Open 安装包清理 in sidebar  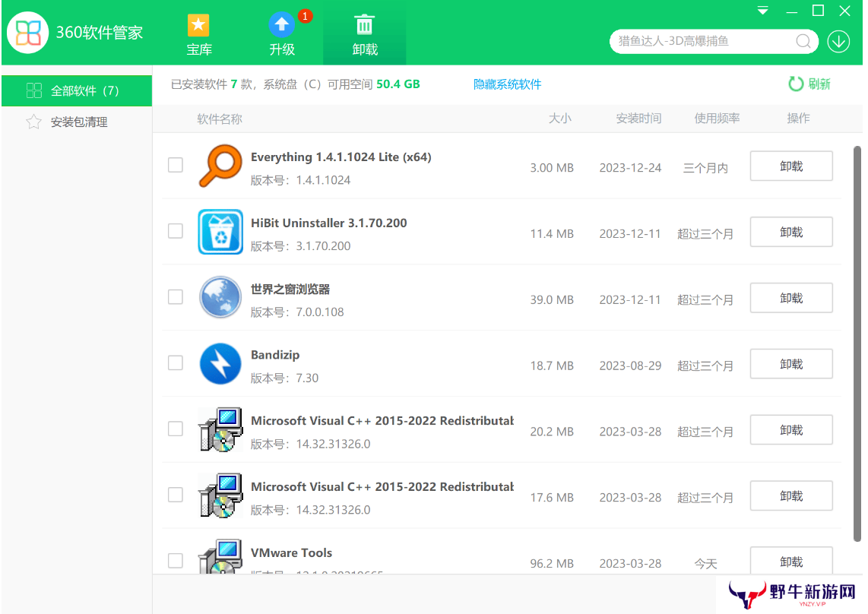(77, 122)
